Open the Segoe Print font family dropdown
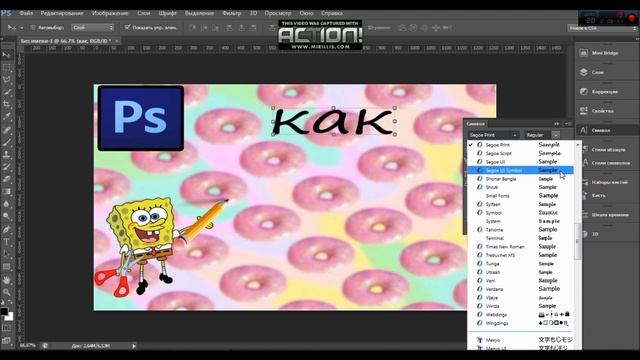Screen dimensions: 640x360 [x=493, y=135]
